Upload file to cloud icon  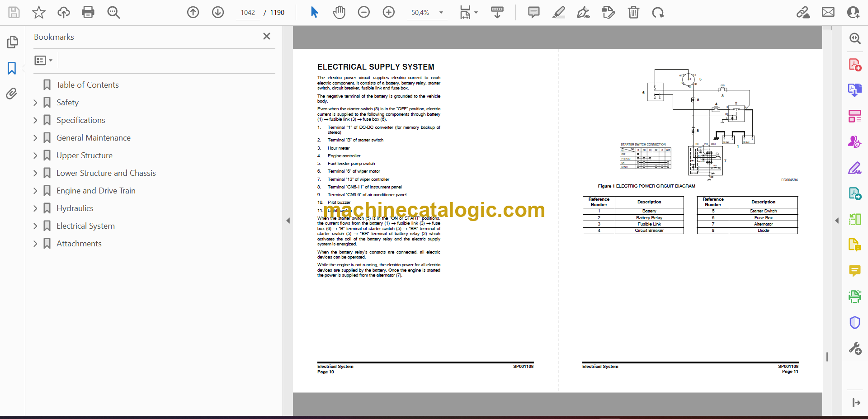click(x=64, y=12)
